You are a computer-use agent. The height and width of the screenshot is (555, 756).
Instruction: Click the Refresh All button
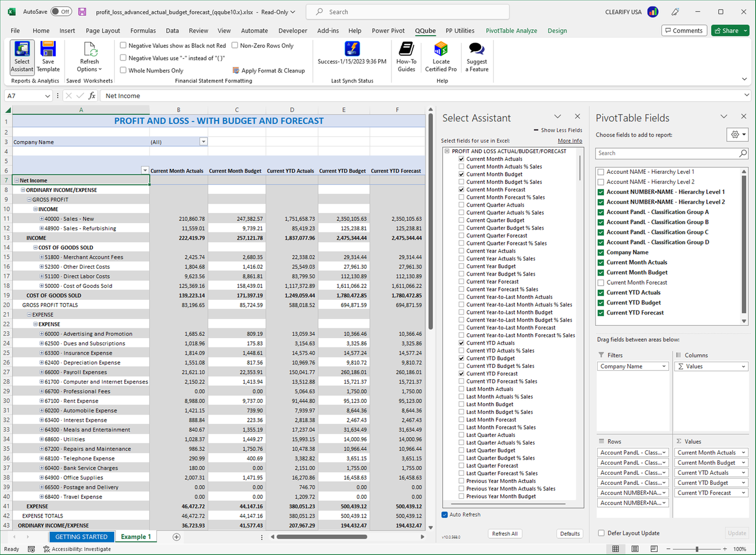pos(505,534)
